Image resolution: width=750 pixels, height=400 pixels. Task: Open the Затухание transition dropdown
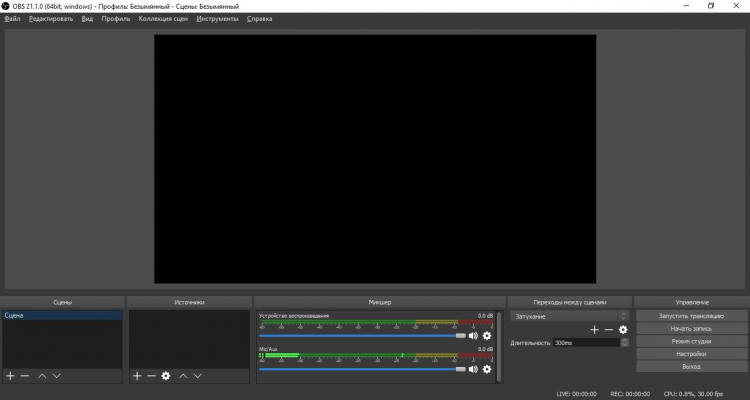pos(569,316)
